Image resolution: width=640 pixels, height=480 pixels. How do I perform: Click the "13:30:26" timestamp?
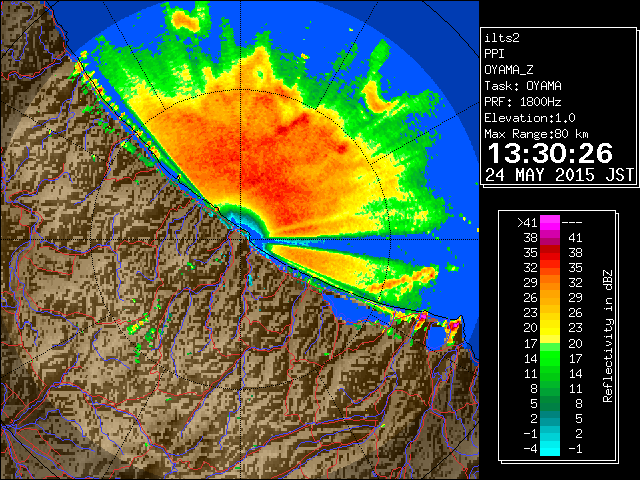coord(550,153)
